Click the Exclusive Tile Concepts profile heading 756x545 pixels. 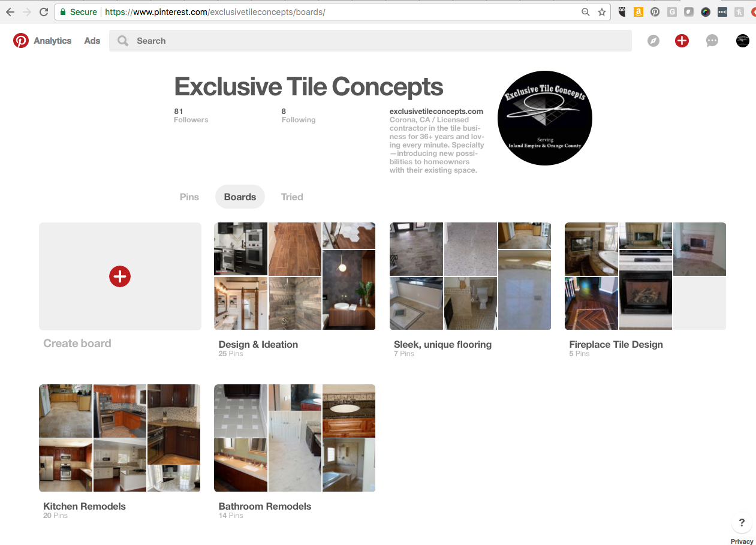click(309, 87)
